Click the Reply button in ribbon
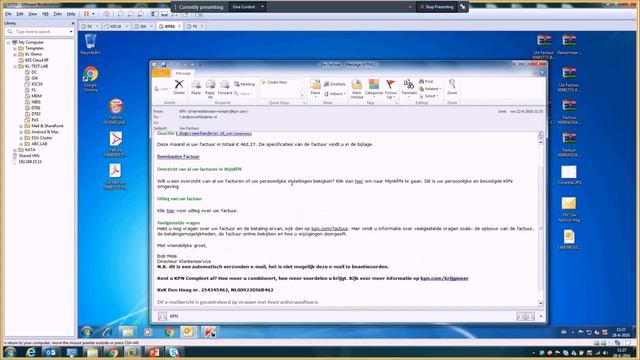The image size is (640, 360). click(196, 87)
